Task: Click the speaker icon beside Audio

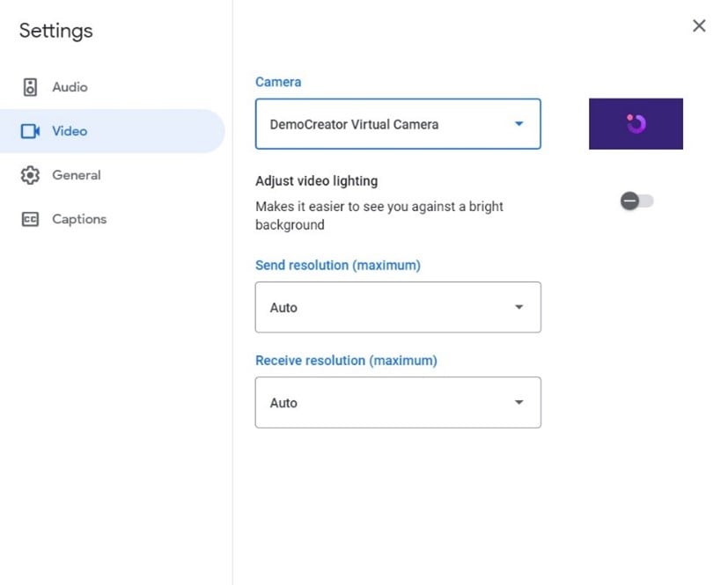Action: [31, 87]
